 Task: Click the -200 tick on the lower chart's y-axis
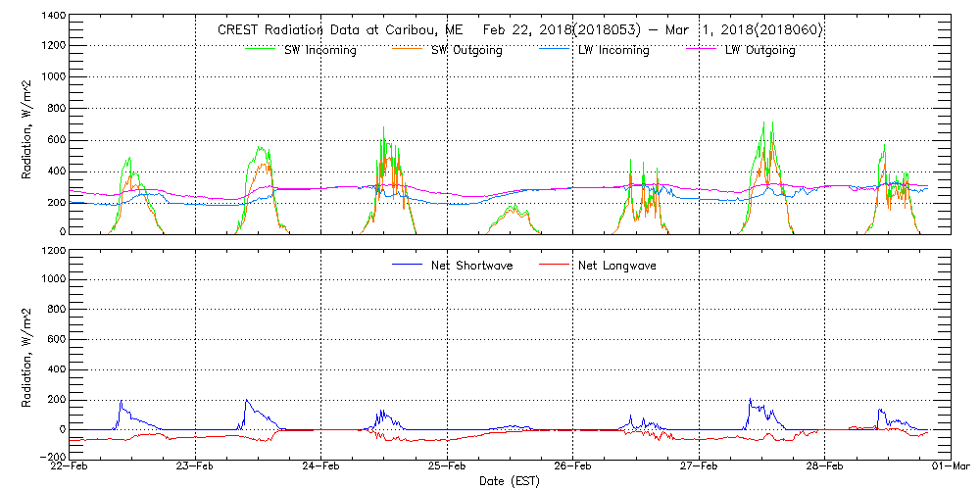tap(51, 457)
